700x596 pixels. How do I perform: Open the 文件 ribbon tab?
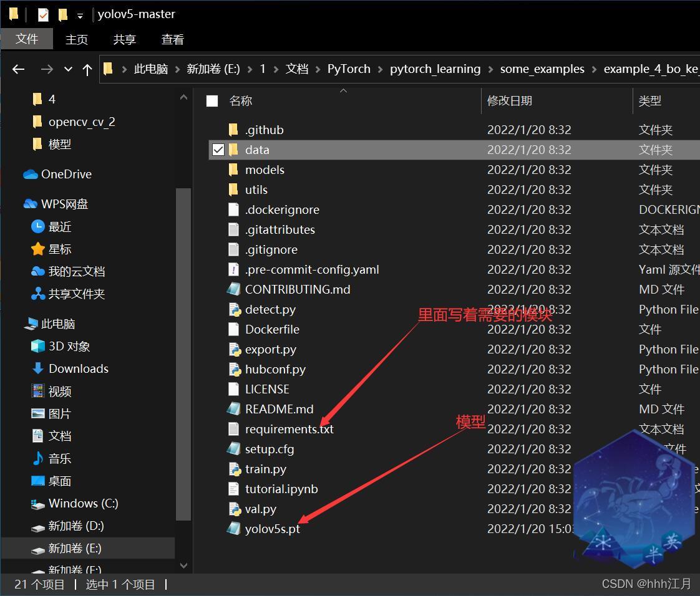tap(27, 39)
